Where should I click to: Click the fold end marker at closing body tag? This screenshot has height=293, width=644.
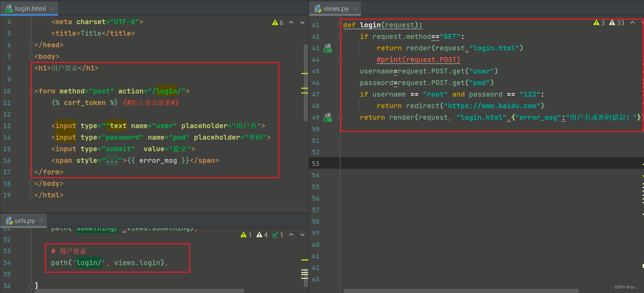pyautogui.click(x=31, y=183)
